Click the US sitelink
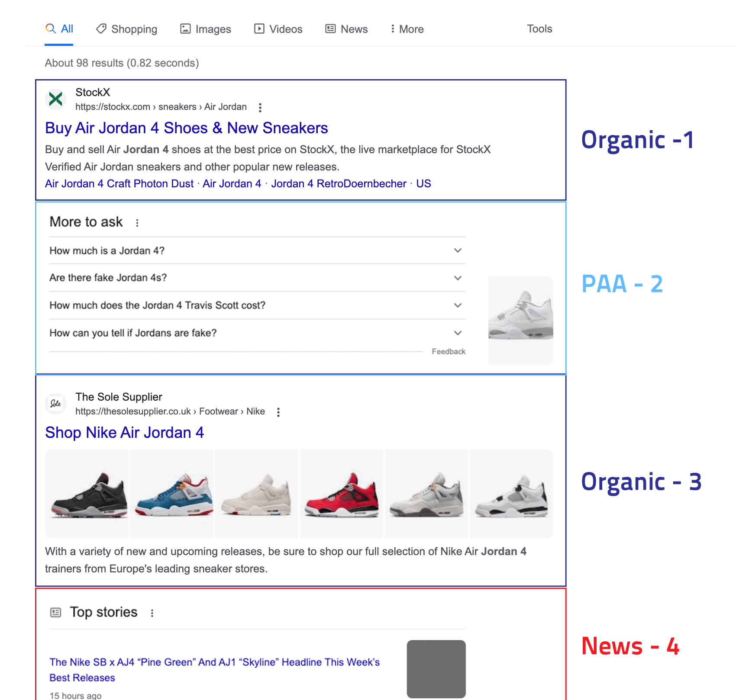Screen dimensions: 736x700 coord(423,183)
